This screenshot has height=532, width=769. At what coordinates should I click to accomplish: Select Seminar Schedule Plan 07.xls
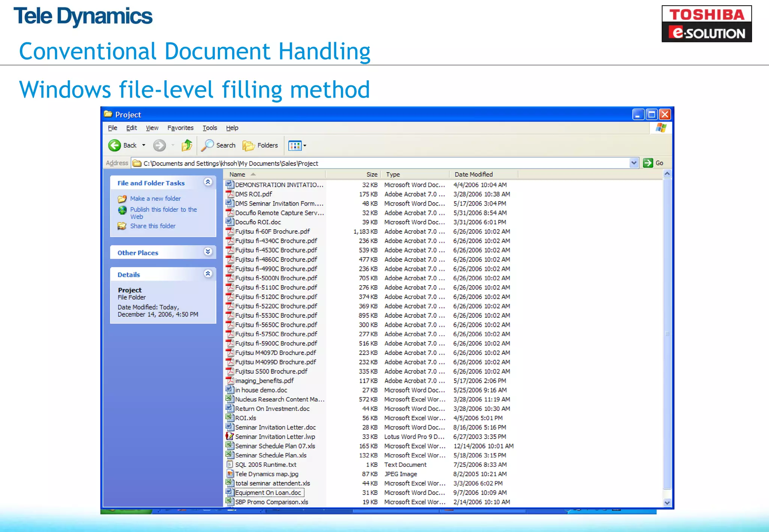(275, 446)
